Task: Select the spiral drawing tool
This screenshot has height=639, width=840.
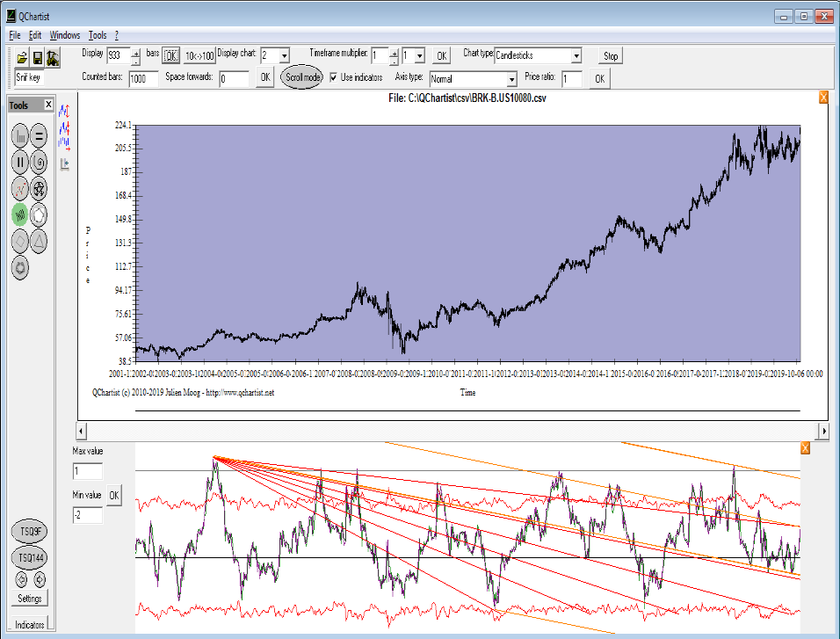Action: click(40, 162)
